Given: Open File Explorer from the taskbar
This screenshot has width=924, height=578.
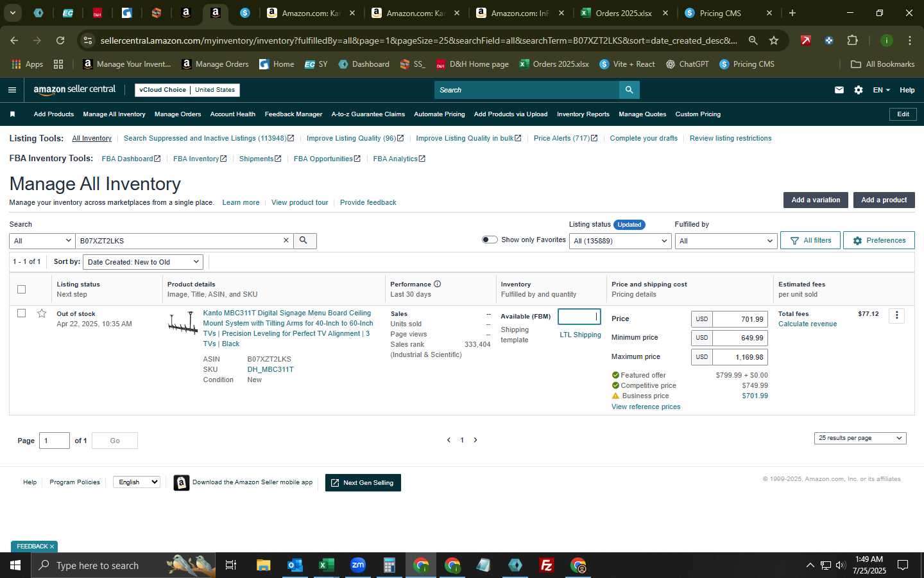Looking at the screenshot, I should pos(263,565).
